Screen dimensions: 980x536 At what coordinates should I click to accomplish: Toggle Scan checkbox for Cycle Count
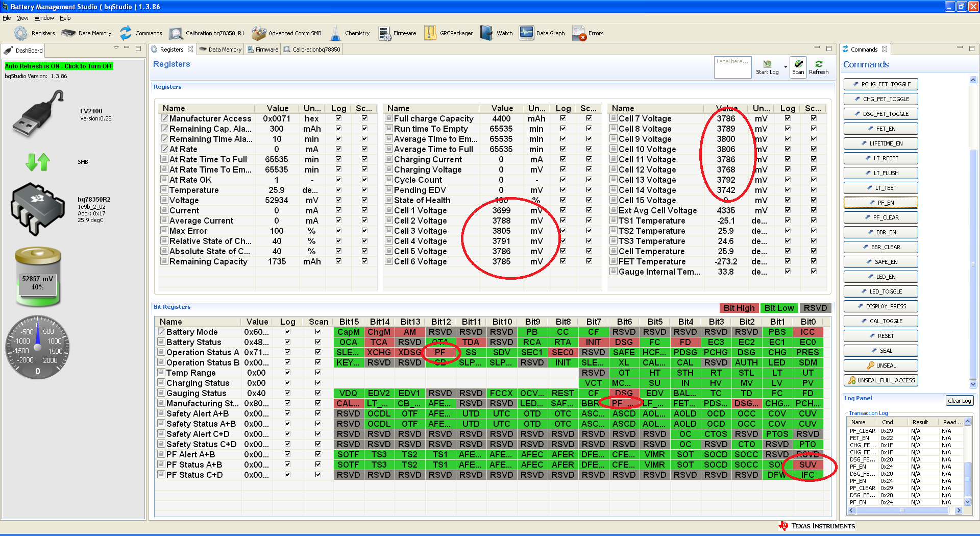click(589, 179)
